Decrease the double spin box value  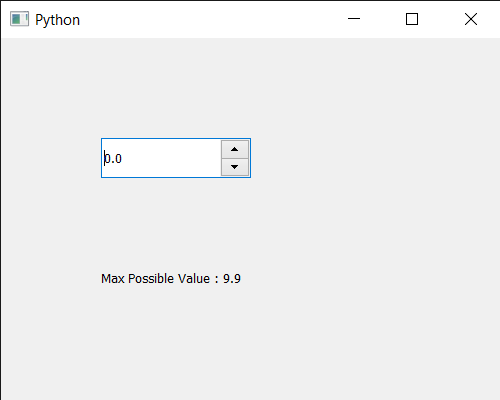tap(235, 167)
